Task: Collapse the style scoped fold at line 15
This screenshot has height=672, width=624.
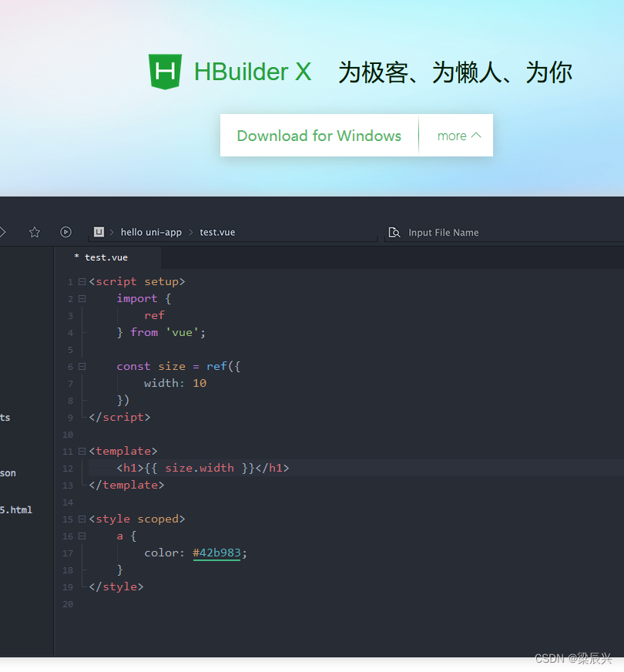Action: pos(81,519)
